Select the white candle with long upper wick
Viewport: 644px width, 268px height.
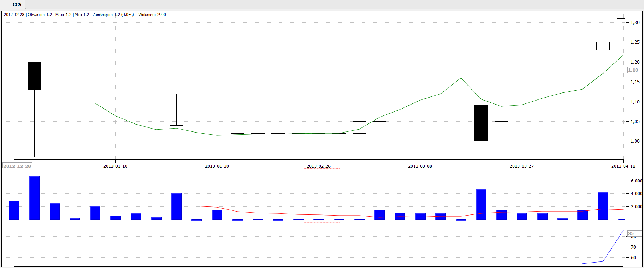(176, 133)
